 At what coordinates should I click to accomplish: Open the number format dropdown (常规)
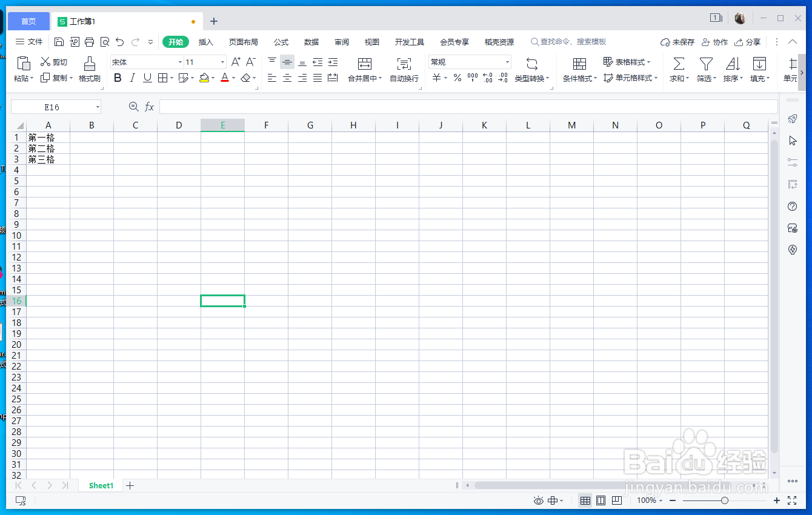[x=507, y=62]
